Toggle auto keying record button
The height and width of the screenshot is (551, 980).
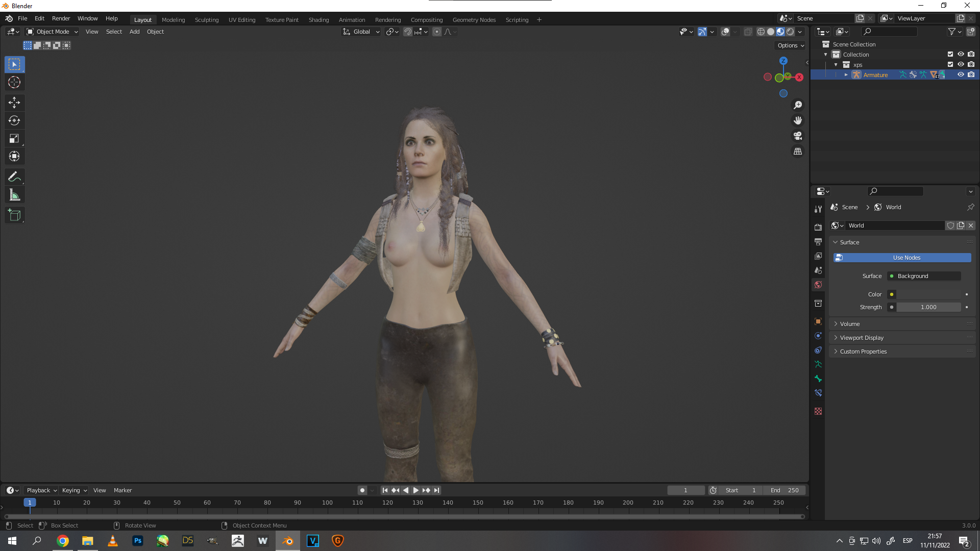tap(362, 490)
